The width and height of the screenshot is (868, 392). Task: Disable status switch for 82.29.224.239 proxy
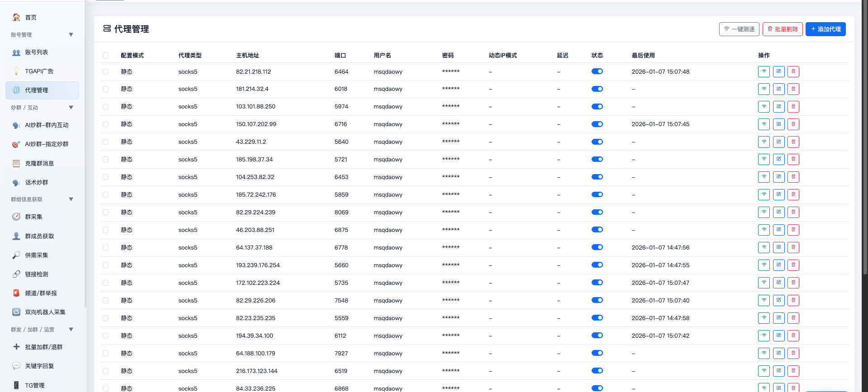coord(597,212)
